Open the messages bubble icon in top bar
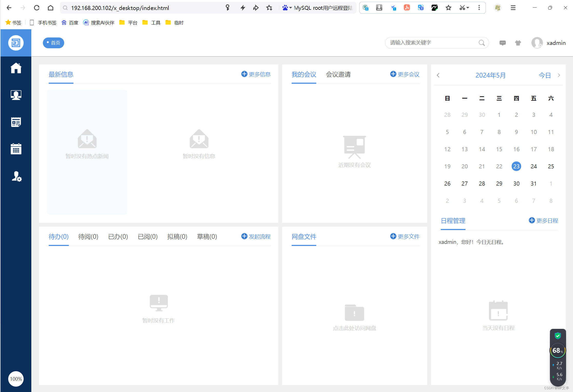This screenshot has height=392, width=573. point(503,43)
